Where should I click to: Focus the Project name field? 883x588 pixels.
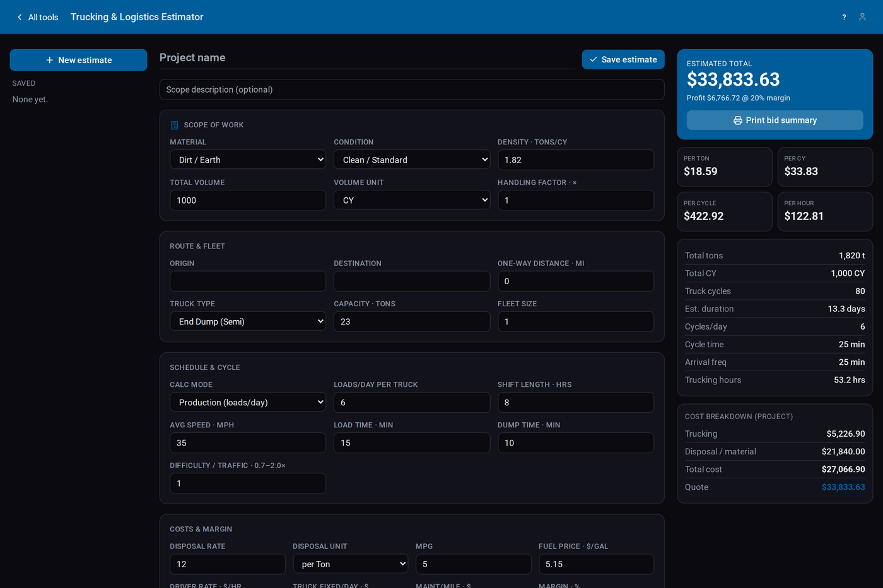click(x=366, y=58)
